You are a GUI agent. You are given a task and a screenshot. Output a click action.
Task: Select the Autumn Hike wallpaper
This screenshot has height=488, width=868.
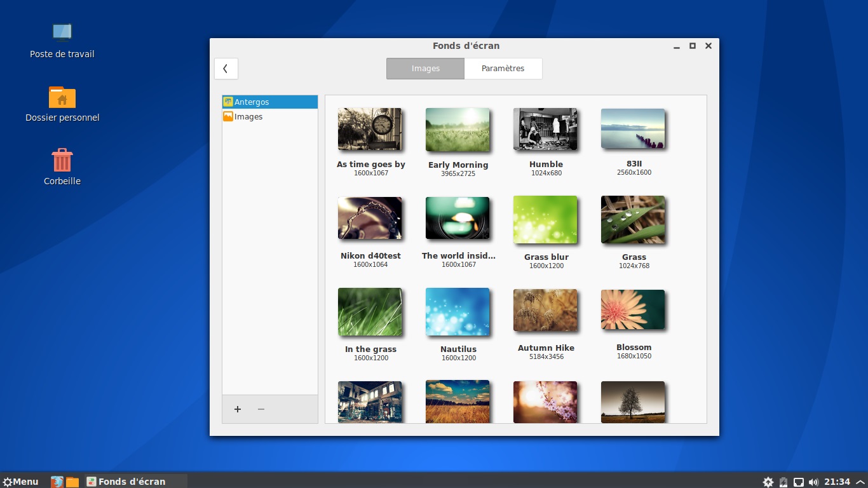(545, 311)
